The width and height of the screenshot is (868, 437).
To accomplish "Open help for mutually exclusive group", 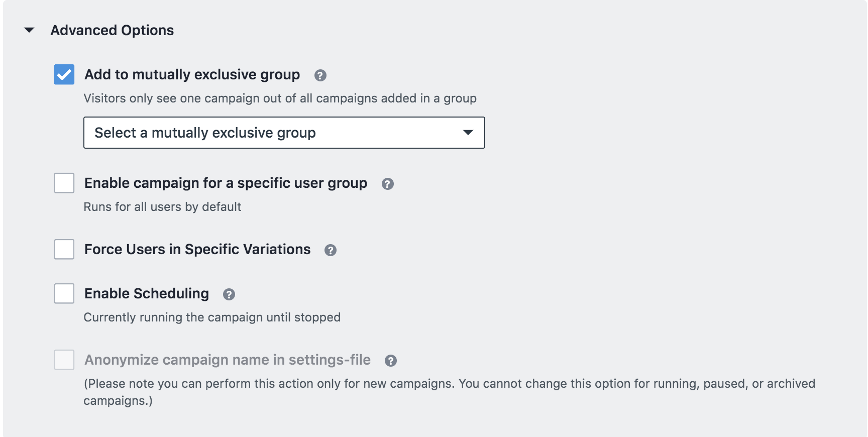I will pos(320,75).
